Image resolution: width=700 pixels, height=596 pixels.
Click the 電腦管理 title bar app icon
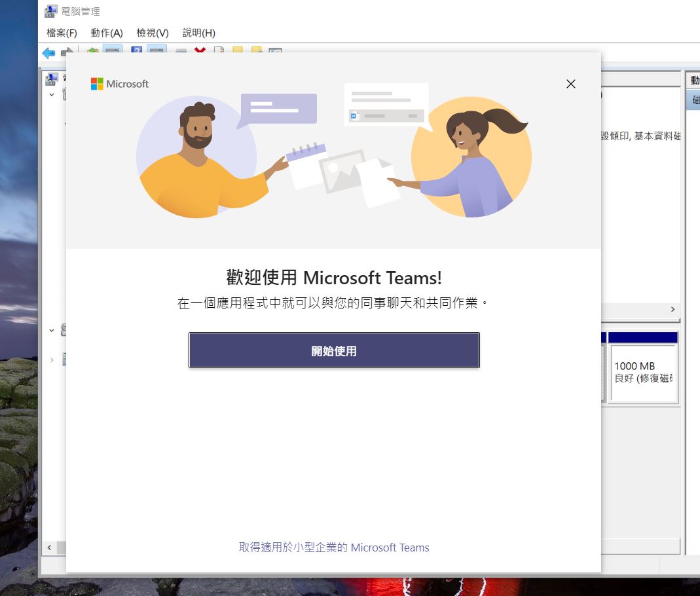(51, 11)
